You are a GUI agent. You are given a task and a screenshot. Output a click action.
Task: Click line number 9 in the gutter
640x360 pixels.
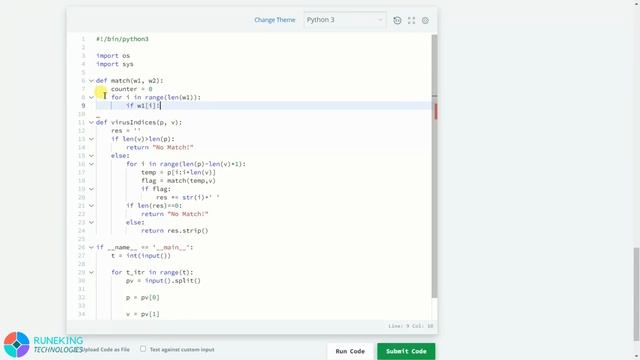pyautogui.click(x=83, y=106)
